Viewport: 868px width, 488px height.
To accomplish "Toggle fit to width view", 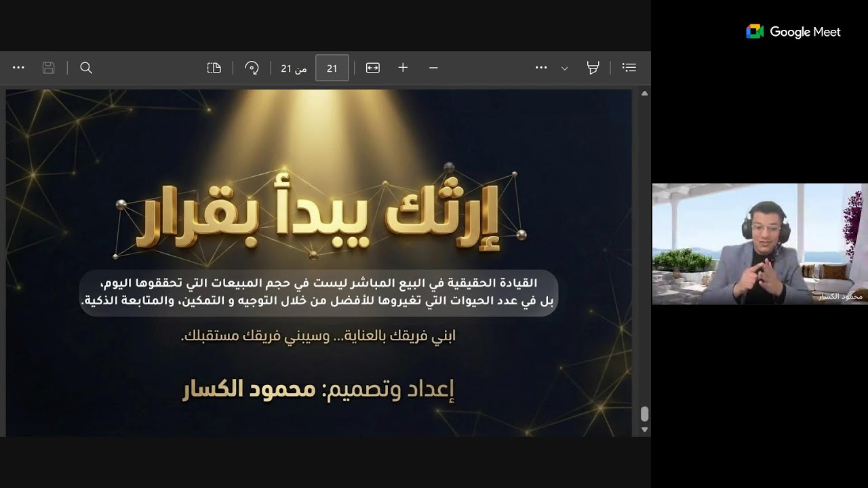I will coord(373,68).
